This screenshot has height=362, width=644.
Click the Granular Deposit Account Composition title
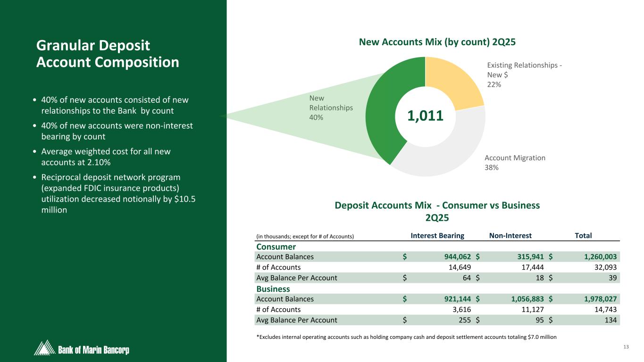coord(108,54)
